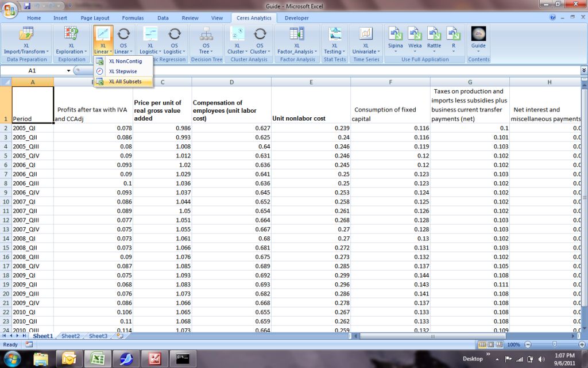Switch to the Insert ribbon tab

tap(60, 18)
